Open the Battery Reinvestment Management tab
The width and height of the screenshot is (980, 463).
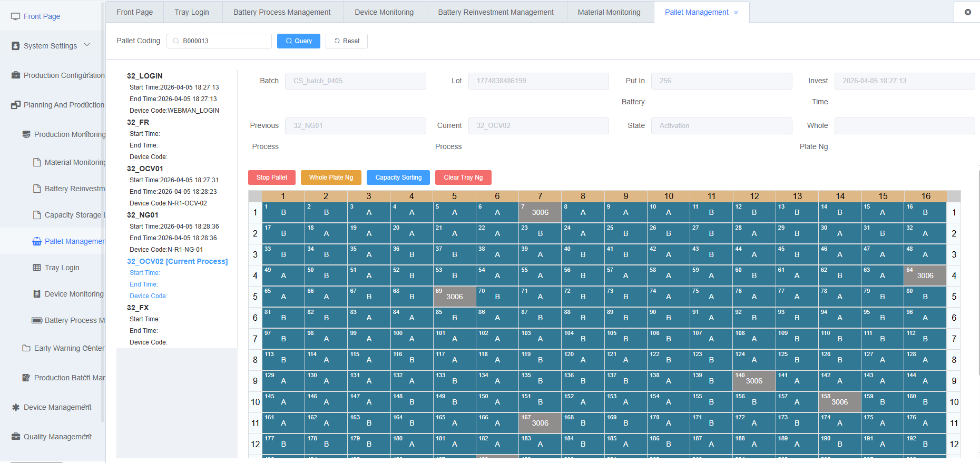[x=496, y=12]
